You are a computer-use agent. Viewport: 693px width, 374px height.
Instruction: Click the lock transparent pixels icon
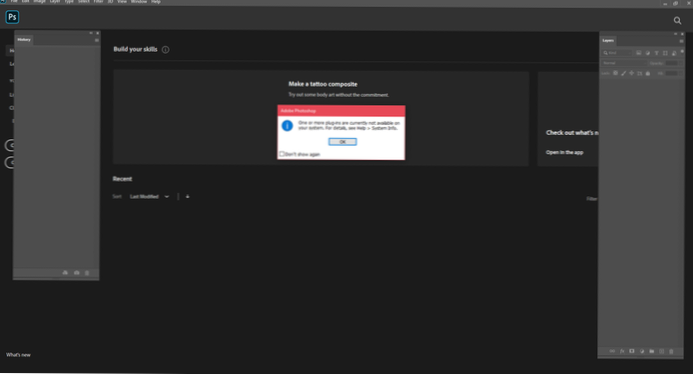[x=615, y=73]
